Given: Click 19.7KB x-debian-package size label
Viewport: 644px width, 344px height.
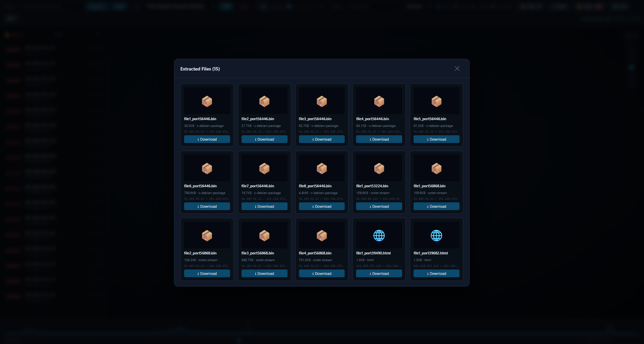Looking at the screenshot, I should pos(261,193).
